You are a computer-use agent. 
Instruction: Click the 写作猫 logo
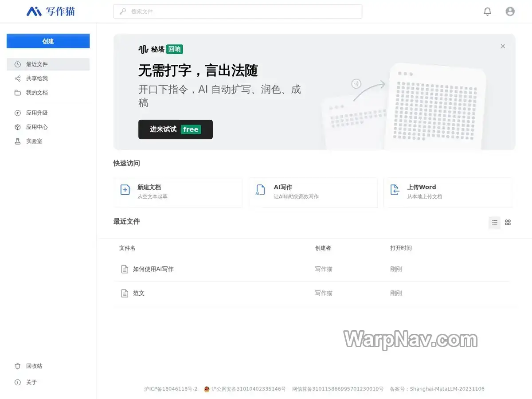(x=51, y=12)
